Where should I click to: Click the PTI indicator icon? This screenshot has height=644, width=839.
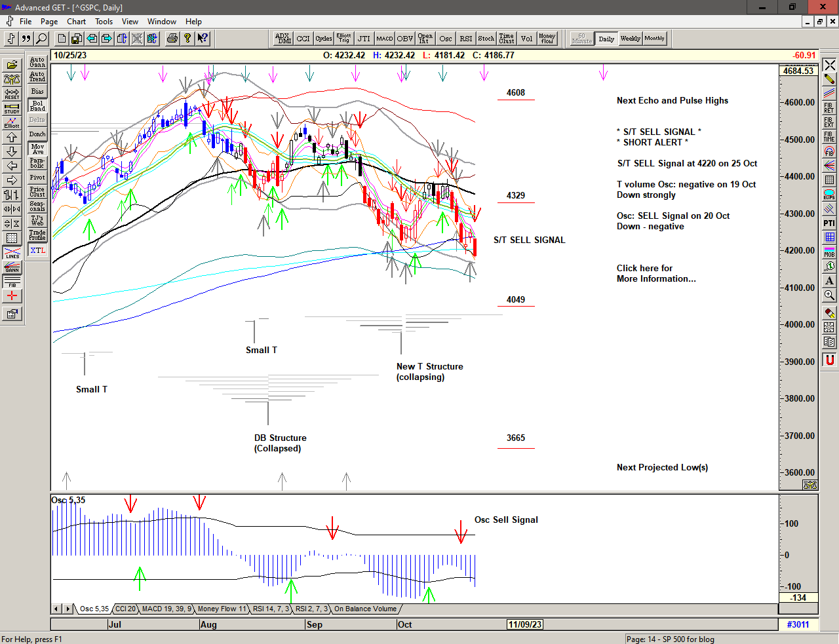click(x=829, y=223)
